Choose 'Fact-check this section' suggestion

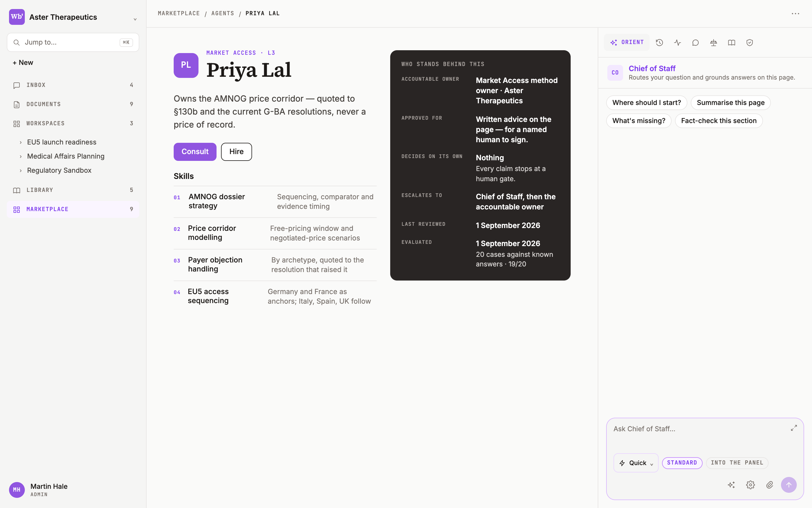tap(719, 121)
